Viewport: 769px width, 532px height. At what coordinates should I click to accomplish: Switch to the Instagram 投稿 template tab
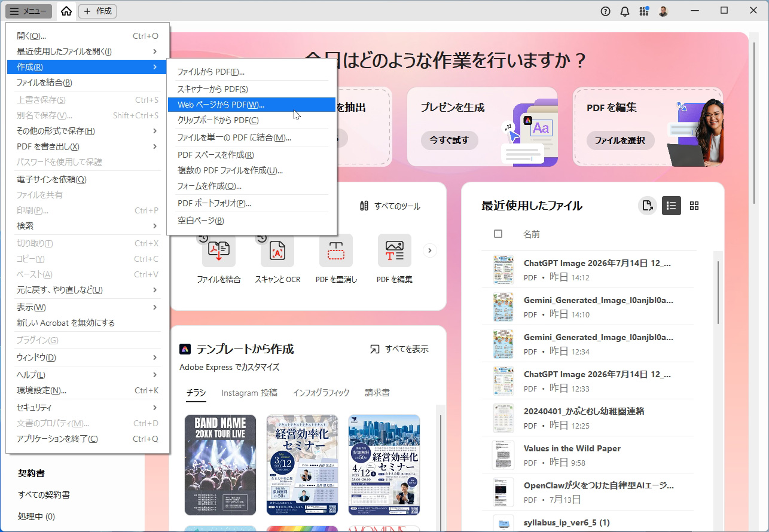click(x=249, y=393)
